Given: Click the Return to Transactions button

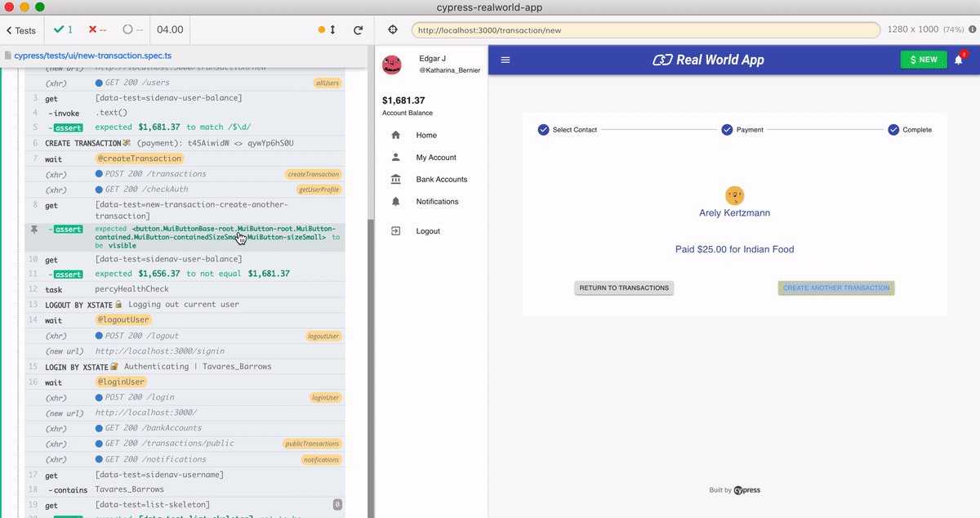Looking at the screenshot, I should (x=624, y=288).
